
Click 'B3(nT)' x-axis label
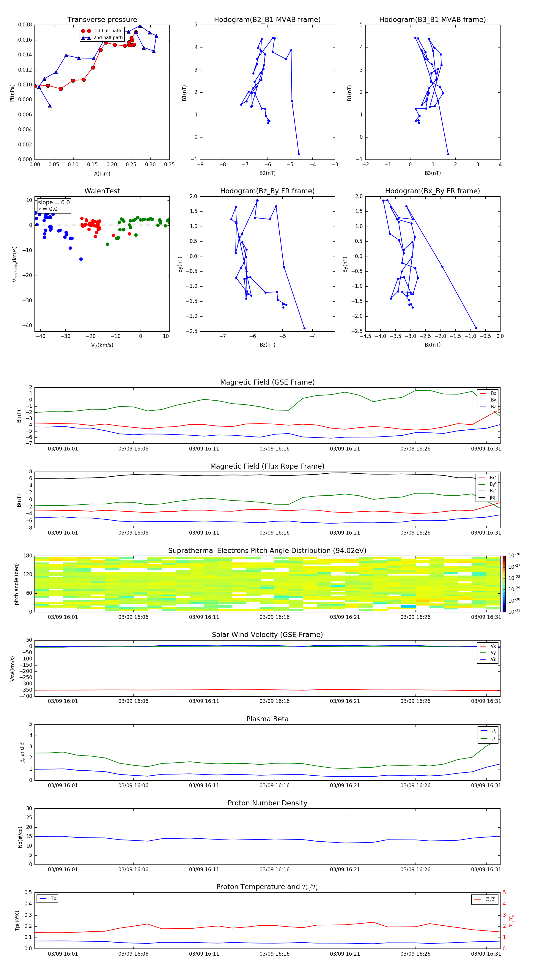click(432, 173)
